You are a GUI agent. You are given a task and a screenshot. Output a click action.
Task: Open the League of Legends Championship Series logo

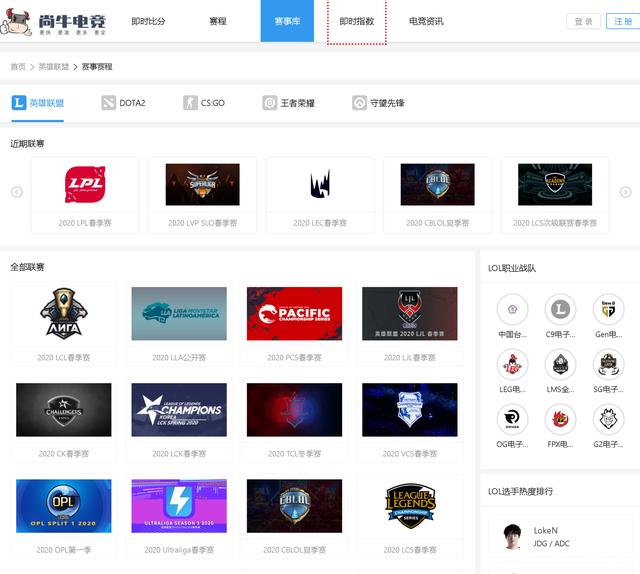[x=410, y=506]
